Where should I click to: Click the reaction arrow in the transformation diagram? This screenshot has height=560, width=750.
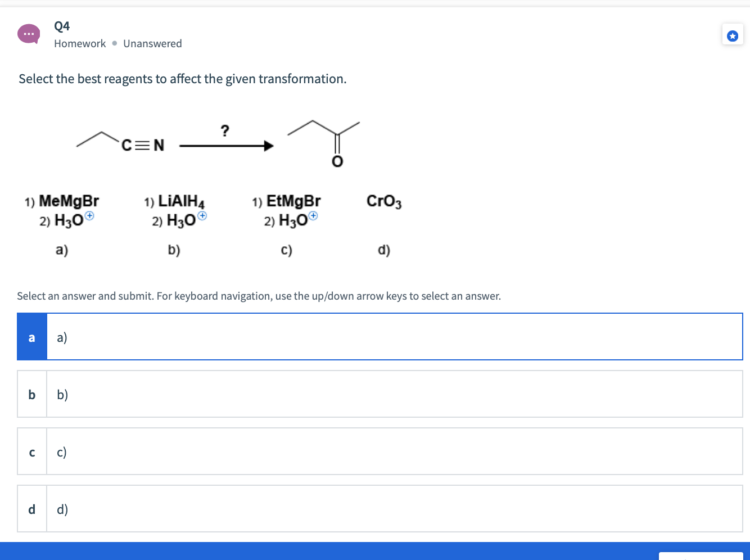tap(225, 146)
